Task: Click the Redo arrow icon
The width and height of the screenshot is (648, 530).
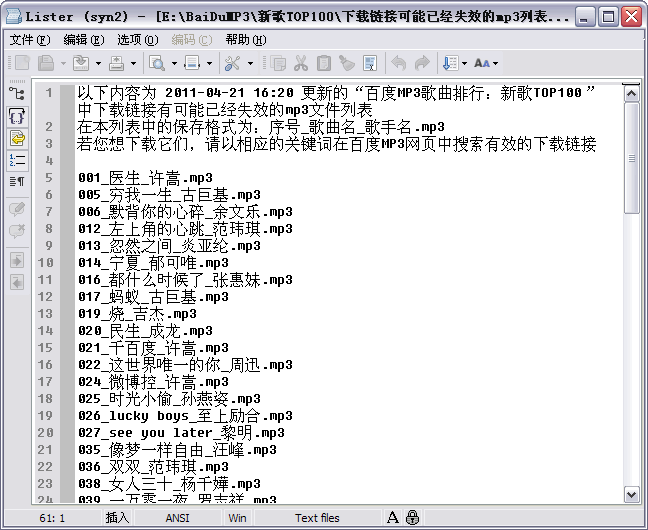Action: click(x=422, y=63)
